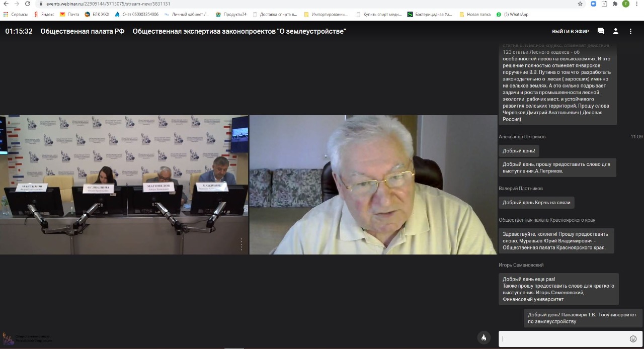Reload the webinar page
Viewport: 644px width, 349px height.
[x=28, y=4]
